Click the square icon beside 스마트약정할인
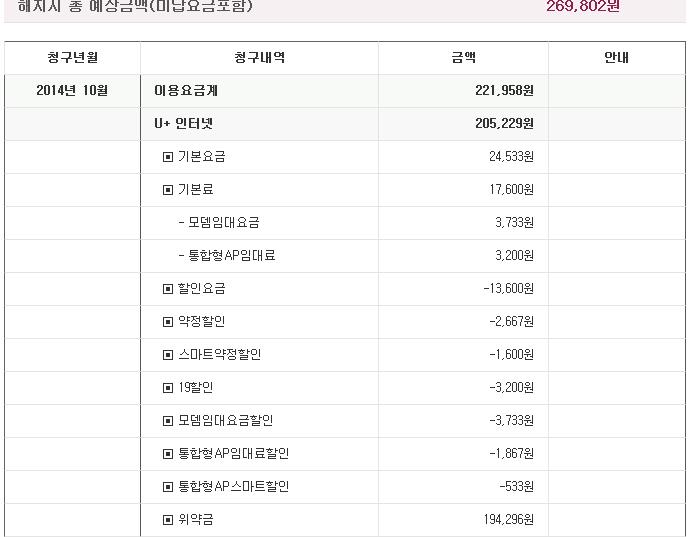 [168, 355]
